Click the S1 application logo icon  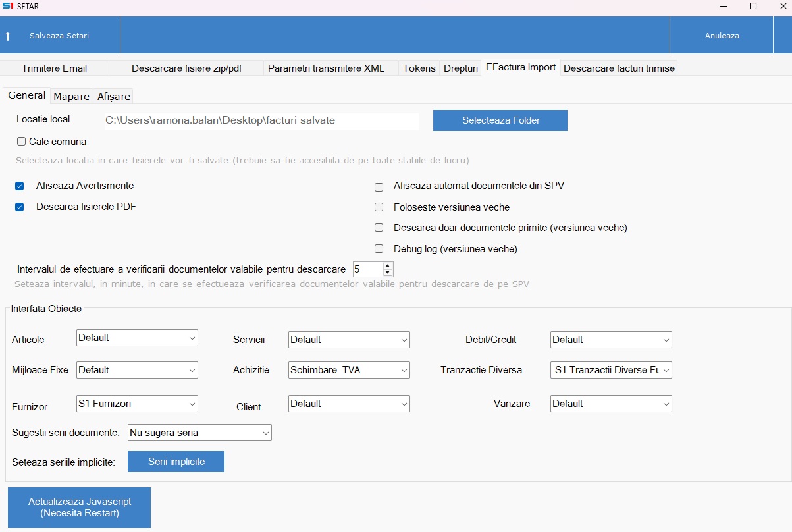click(8, 6)
